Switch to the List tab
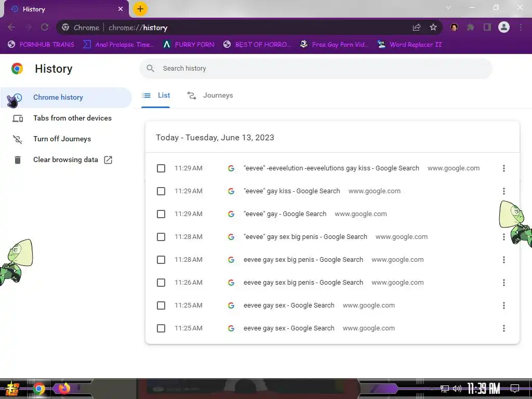 pos(156,96)
